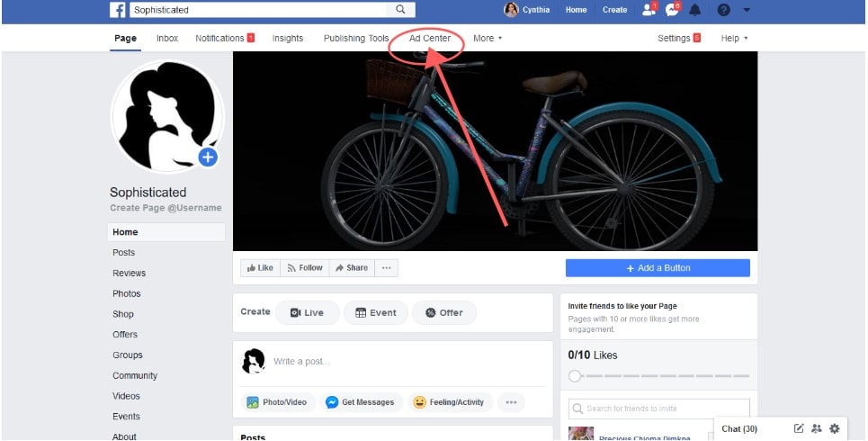Click the Share button
Viewport: 868px width, 441px height.
[352, 267]
